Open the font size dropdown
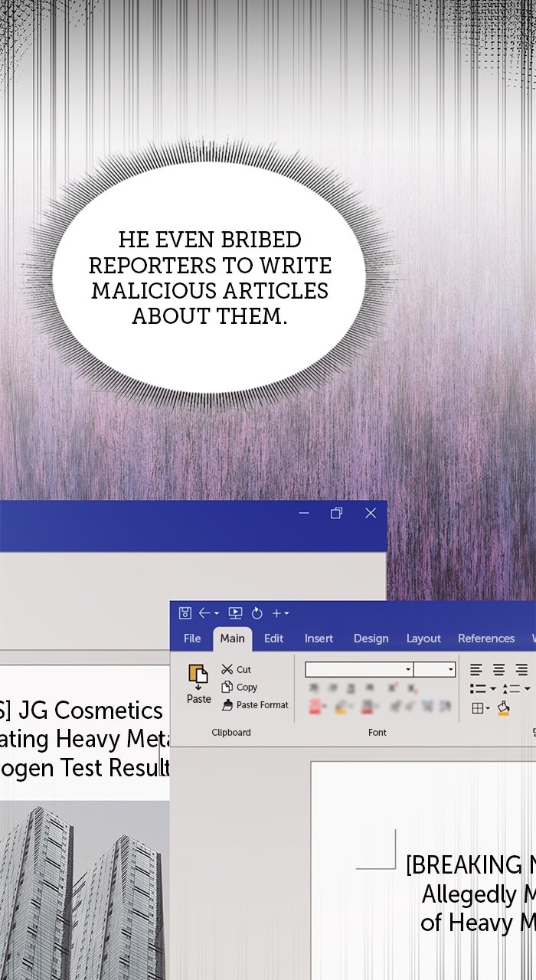This screenshot has width=536, height=980. point(450,670)
